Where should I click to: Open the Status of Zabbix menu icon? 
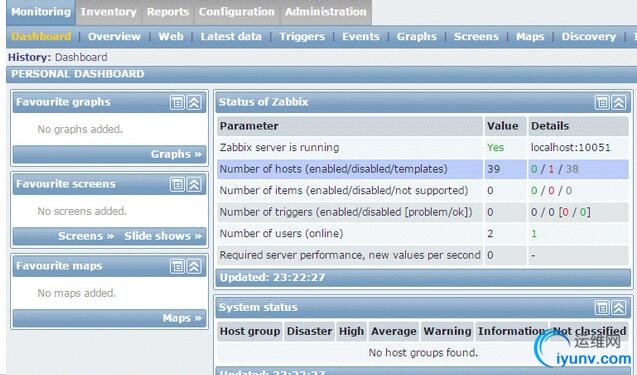pyautogui.click(x=602, y=102)
